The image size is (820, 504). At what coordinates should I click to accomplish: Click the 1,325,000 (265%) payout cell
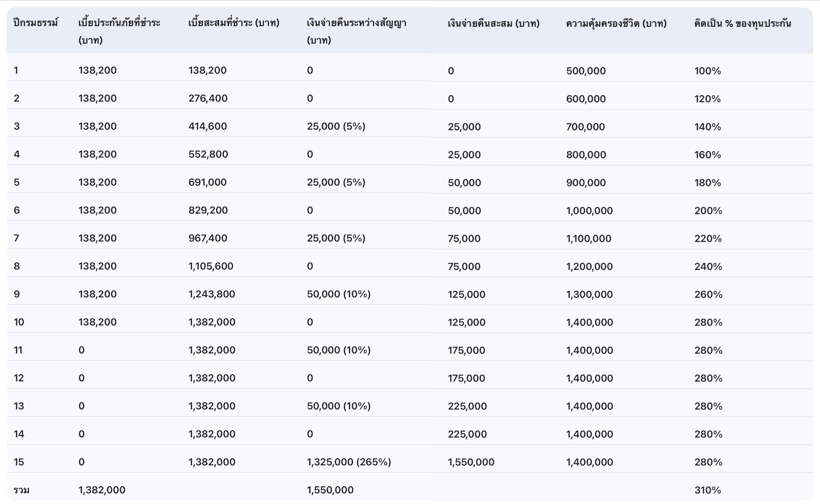coord(348,462)
